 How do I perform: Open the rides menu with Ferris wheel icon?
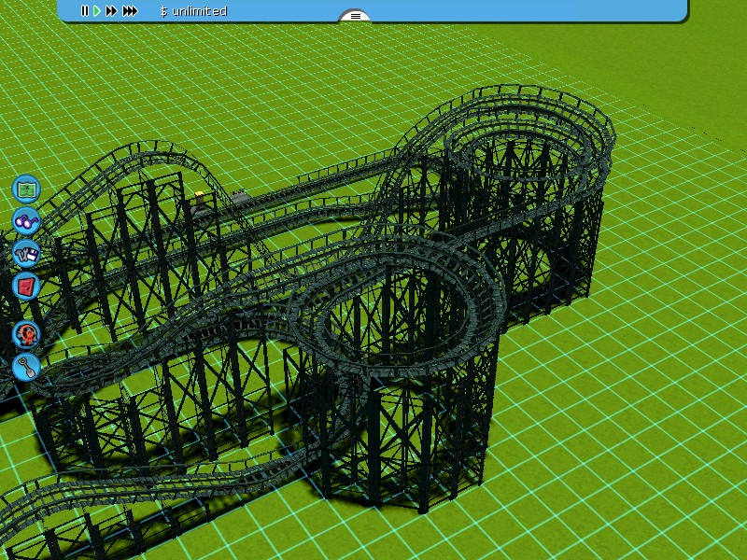point(26,334)
